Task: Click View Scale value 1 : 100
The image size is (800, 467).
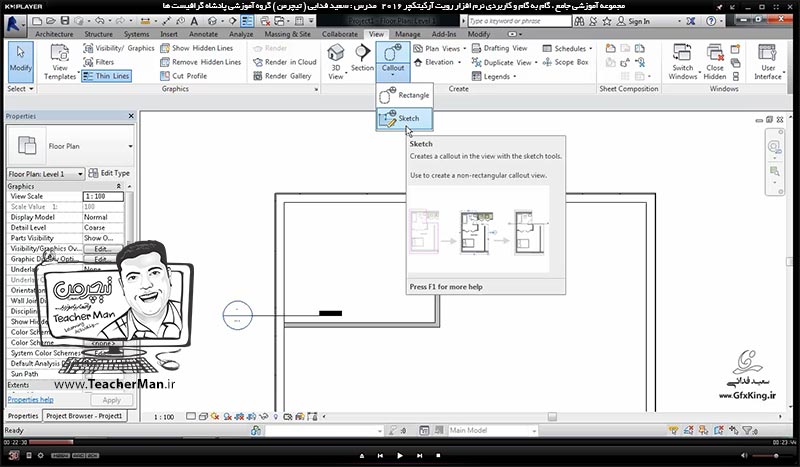Action: tap(103, 196)
